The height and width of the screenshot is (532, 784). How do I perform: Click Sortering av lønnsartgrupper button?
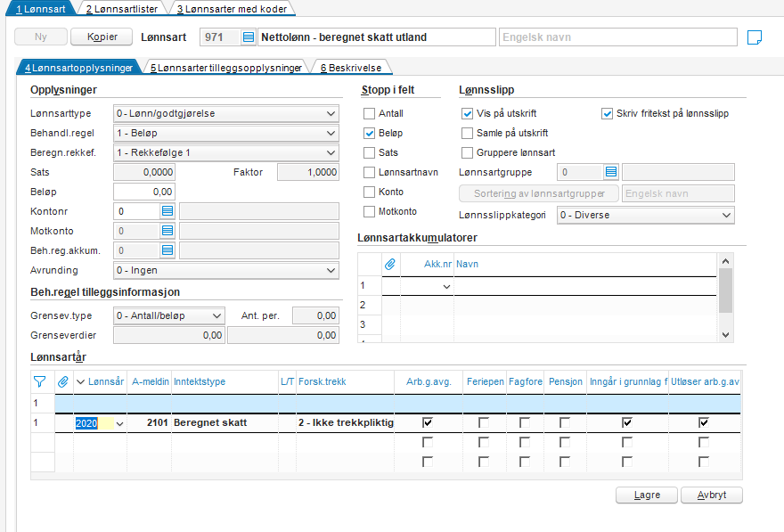(539, 193)
